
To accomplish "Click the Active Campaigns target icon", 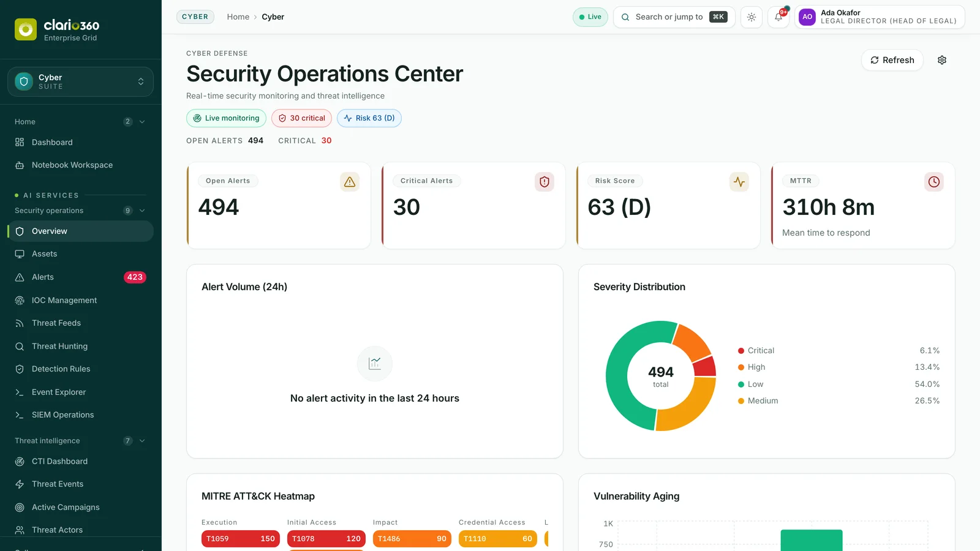I will 20,508.
